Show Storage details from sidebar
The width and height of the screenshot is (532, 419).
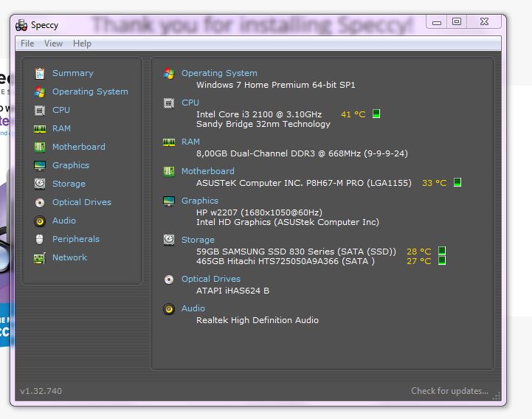click(x=69, y=184)
